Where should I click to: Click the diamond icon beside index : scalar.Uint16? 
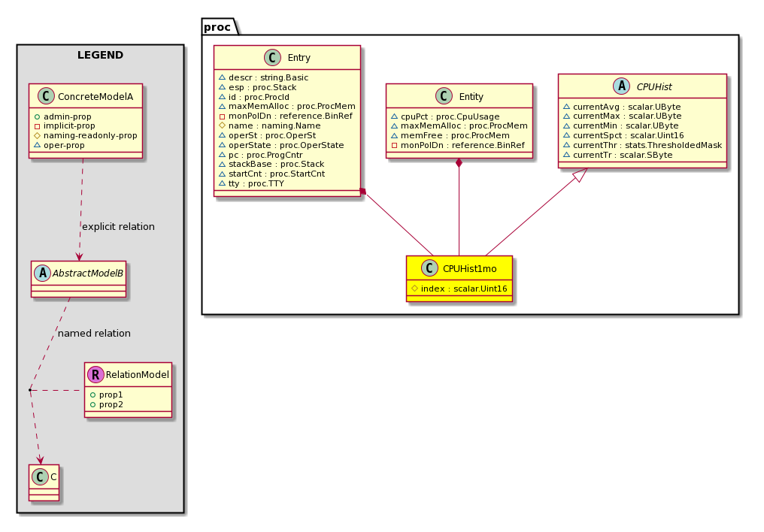click(x=414, y=288)
